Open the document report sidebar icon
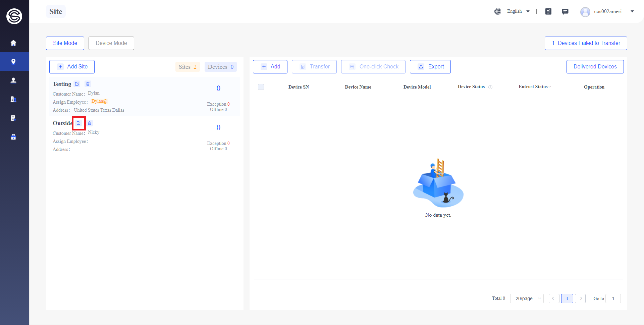This screenshot has height=325, width=644. click(x=13, y=118)
